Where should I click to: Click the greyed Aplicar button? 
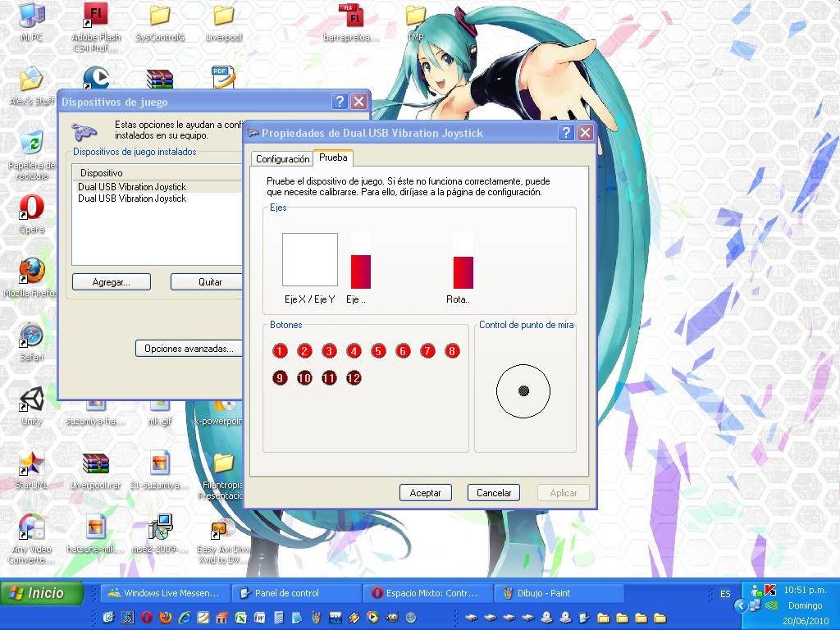[564, 493]
